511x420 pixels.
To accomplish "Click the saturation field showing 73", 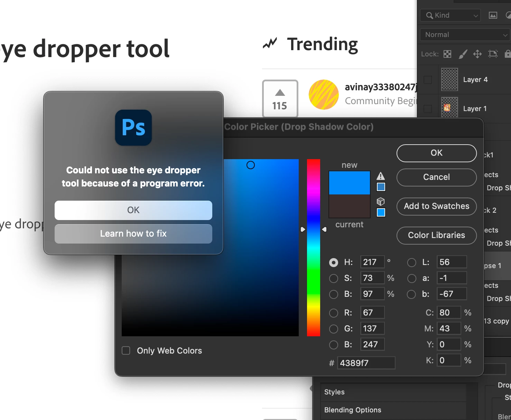I will coord(372,278).
